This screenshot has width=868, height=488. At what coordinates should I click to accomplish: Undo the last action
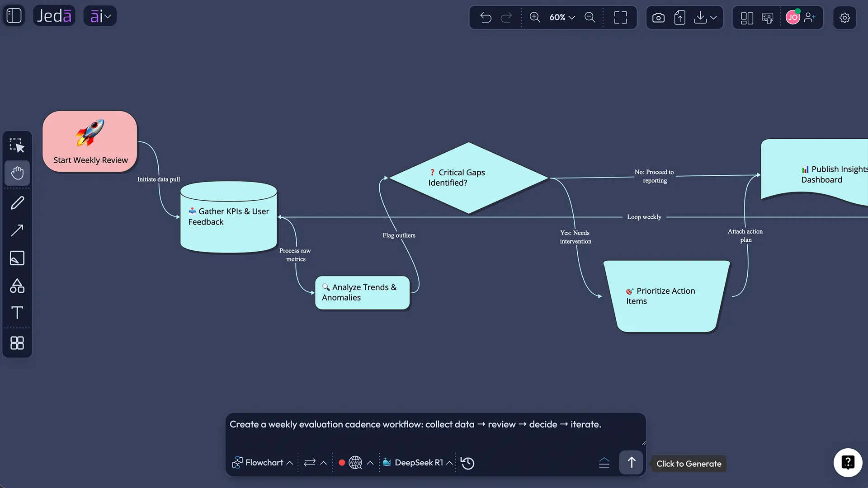pos(486,18)
